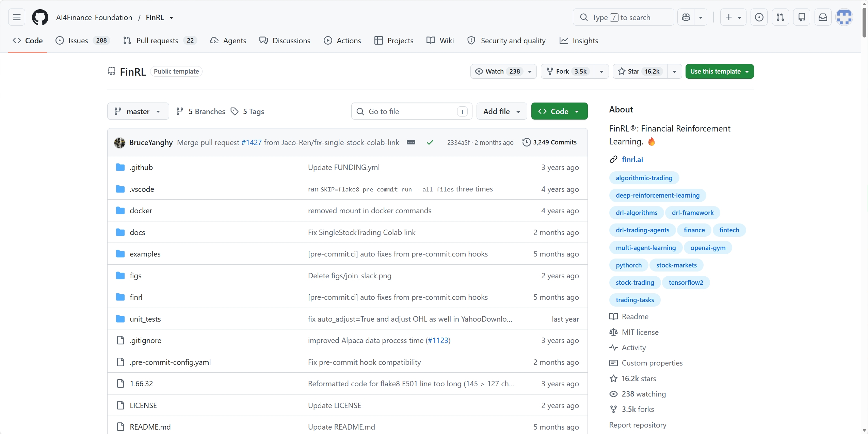
Task: Open the Copilot dropdown arrow in header
Action: [x=701, y=17]
